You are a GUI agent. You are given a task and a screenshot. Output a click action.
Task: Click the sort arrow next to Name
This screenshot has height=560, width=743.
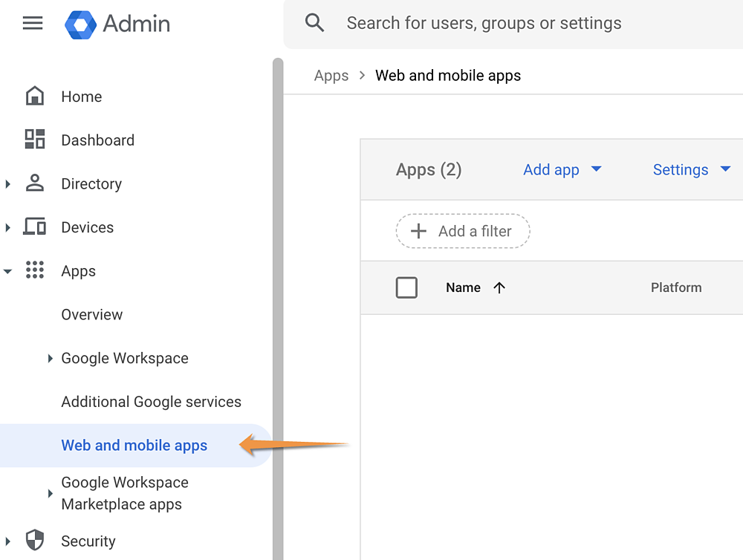(x=499, y=287)
